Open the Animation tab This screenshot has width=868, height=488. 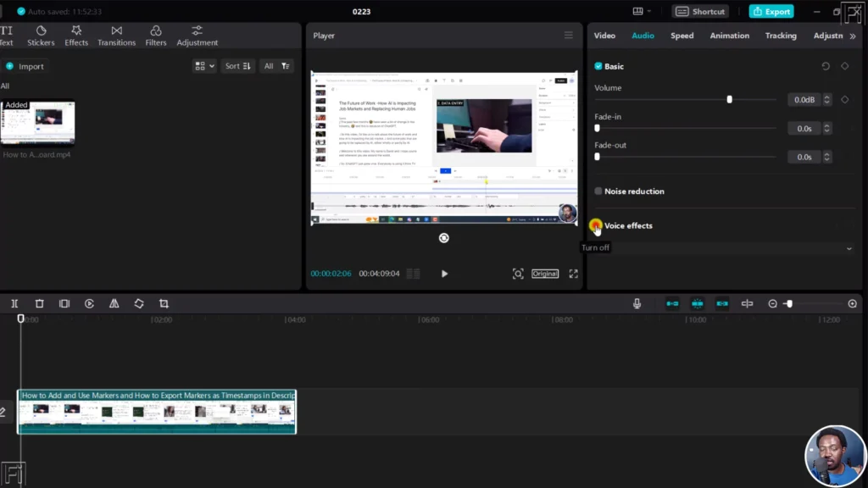point(730,36)
